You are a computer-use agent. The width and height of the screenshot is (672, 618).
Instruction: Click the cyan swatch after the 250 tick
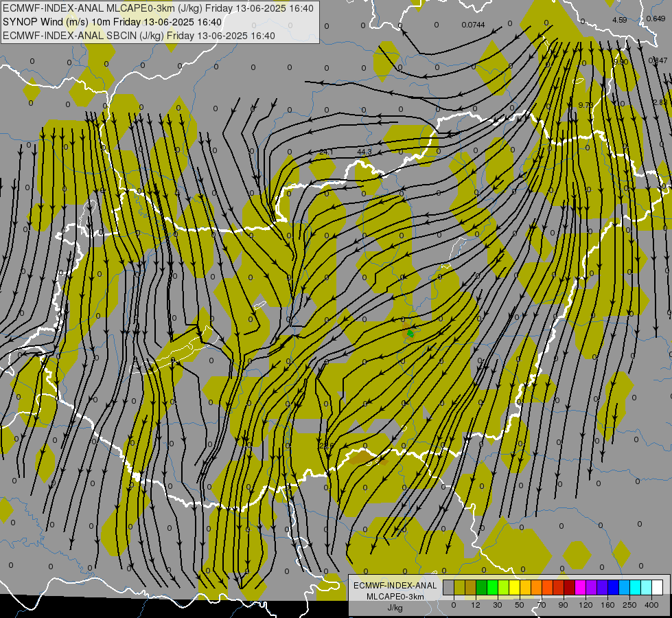(635, 587)
